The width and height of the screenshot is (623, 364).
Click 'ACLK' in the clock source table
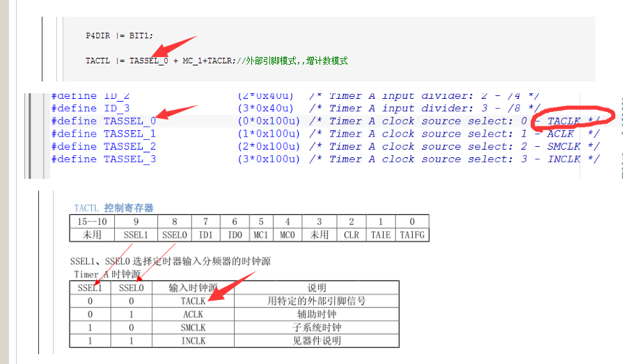pos(193,315)
